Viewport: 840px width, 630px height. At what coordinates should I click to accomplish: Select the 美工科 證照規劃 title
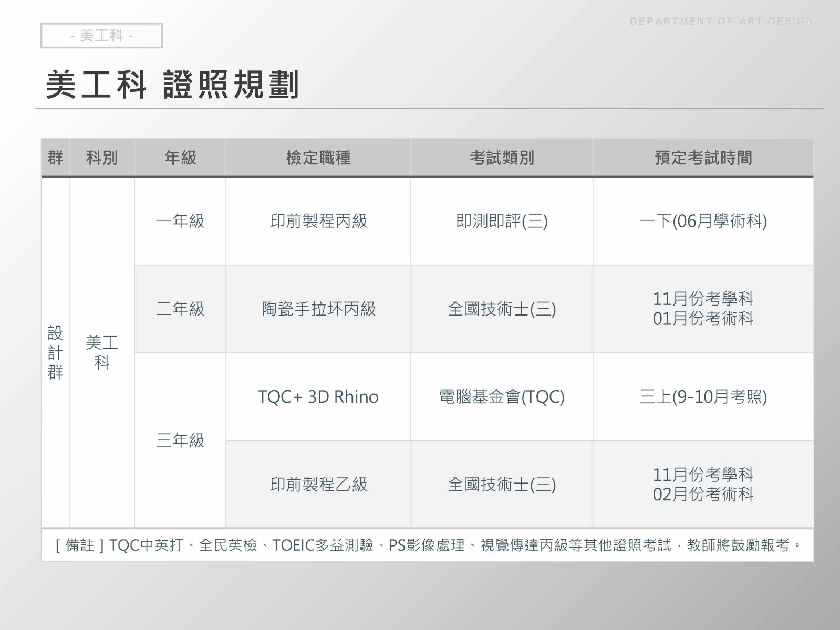tap(172, 85)
